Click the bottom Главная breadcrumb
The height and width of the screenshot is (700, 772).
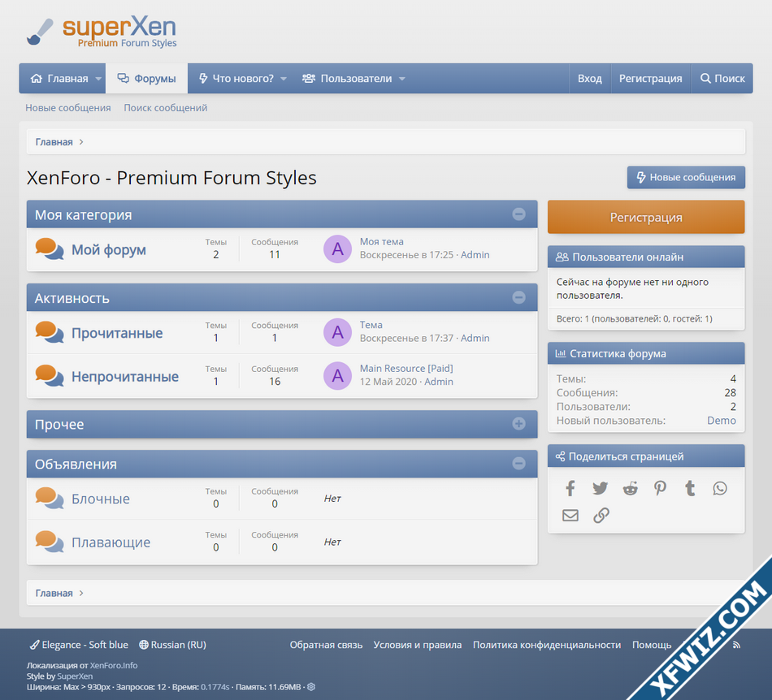(x=54, y=593)
